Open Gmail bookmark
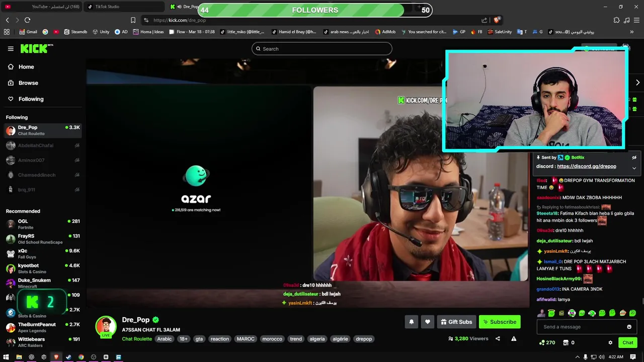 click(x=28, y=32)
